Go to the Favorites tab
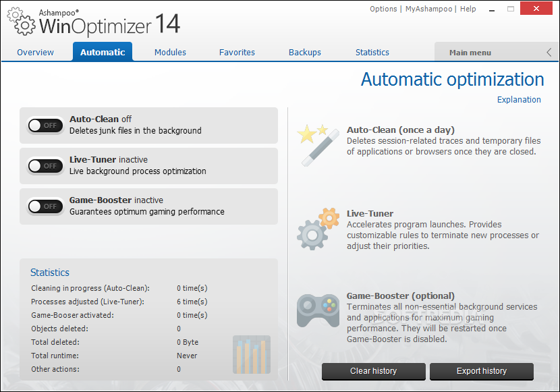 point(237,53)
